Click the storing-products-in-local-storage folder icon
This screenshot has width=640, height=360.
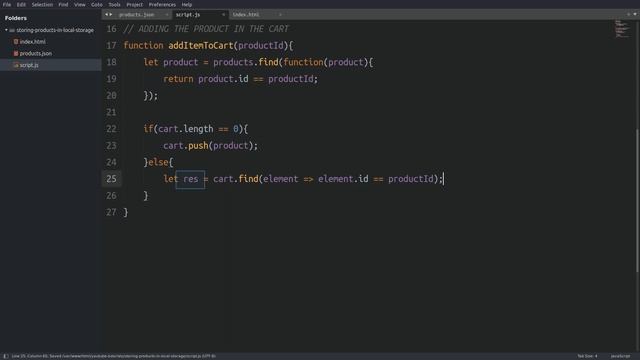[12, 30]
